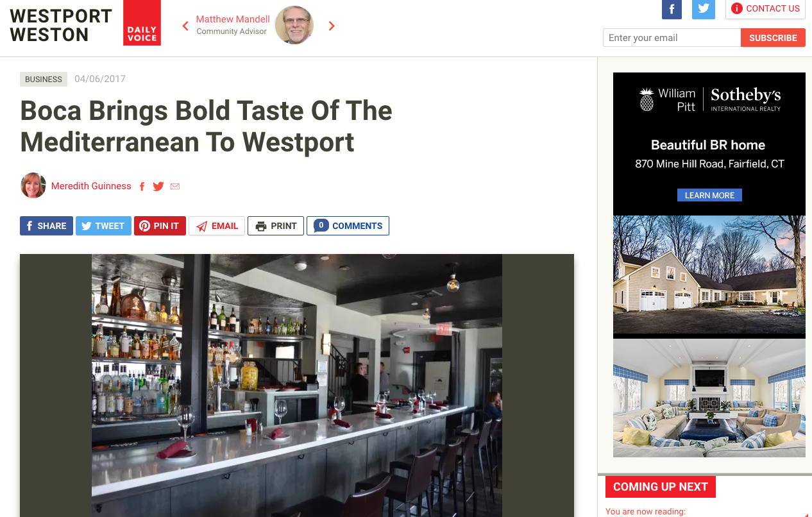
Task: Click the Learn More button in the Sotheby's ad
Action: [709, 195]
